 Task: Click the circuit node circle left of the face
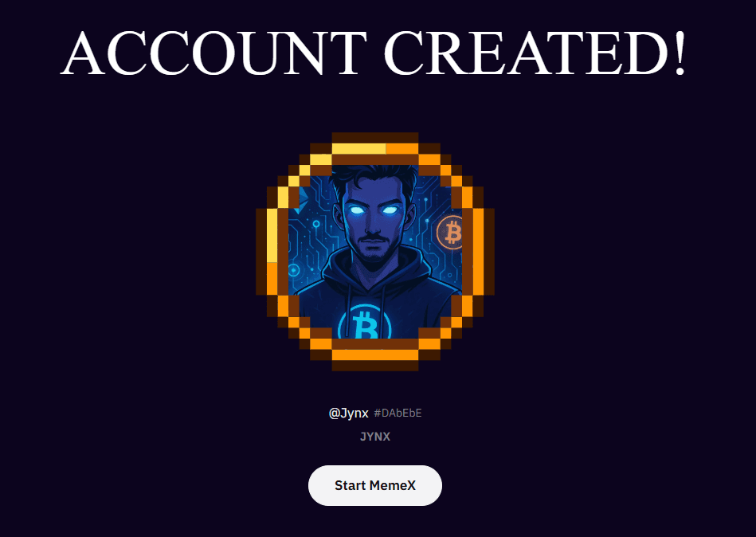[x=316, y=224]
